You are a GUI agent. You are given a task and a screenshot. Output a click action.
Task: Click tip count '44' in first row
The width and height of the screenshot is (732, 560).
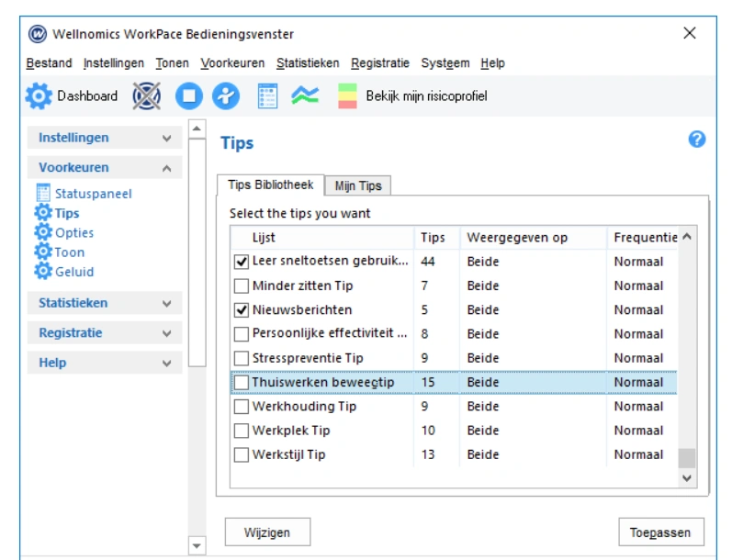[x=428, y=262]
